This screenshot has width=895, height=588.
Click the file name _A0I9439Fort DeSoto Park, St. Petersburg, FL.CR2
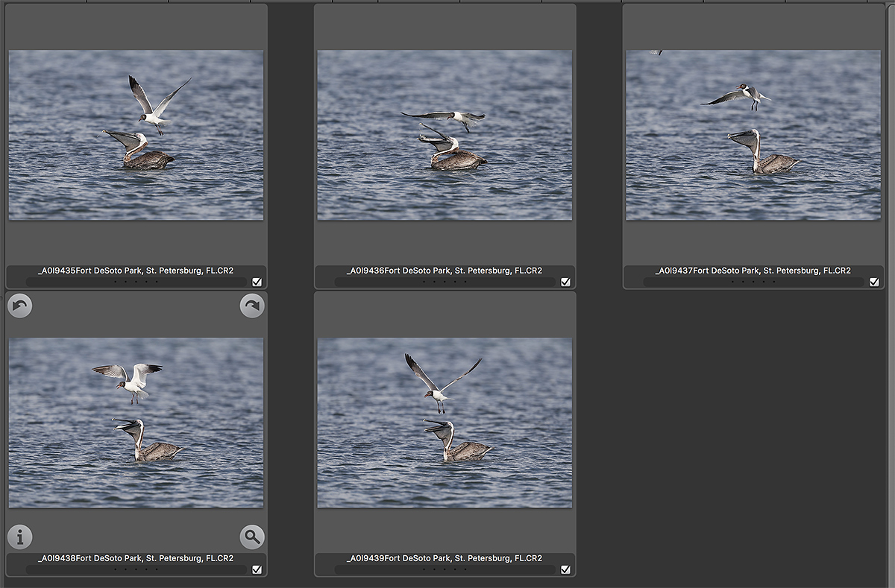pyautogui.click(x=445, y=558)
